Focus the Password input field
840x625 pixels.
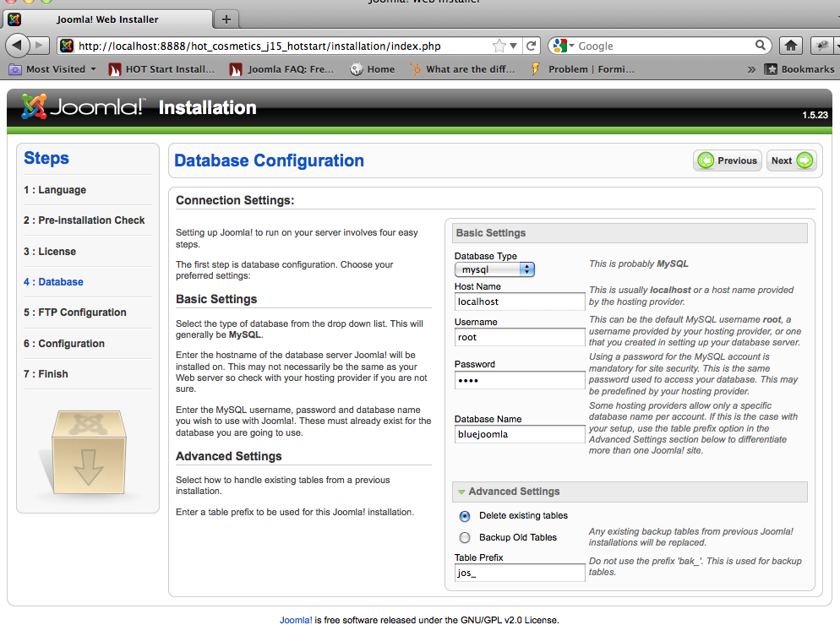click(520, 380)
